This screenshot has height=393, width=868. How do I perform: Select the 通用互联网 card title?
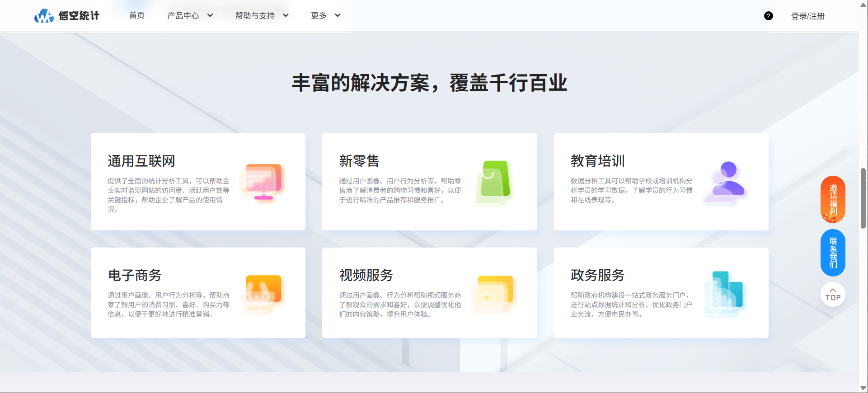[141, 161]
